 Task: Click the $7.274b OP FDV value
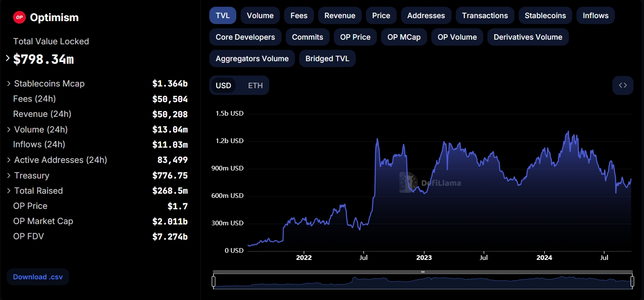(x=170, y=236)
